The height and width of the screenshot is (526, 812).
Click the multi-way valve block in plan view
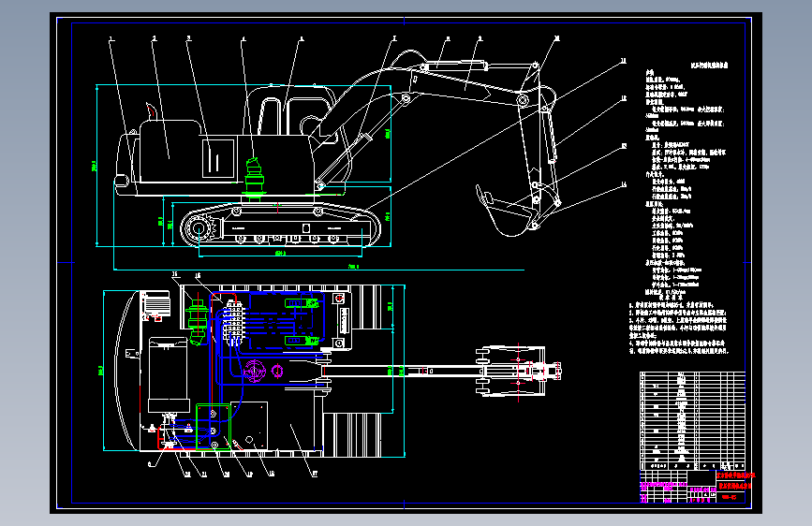233,324
